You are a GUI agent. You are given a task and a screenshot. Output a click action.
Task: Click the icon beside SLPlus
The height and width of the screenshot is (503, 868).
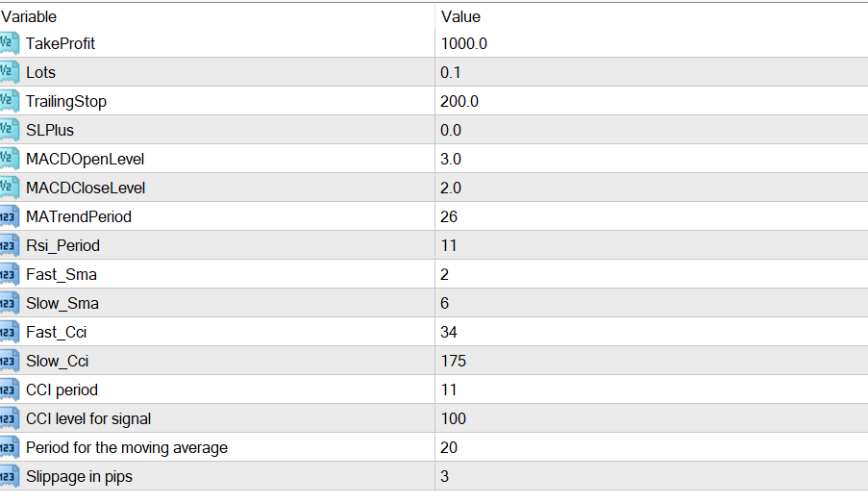(10, 130)
